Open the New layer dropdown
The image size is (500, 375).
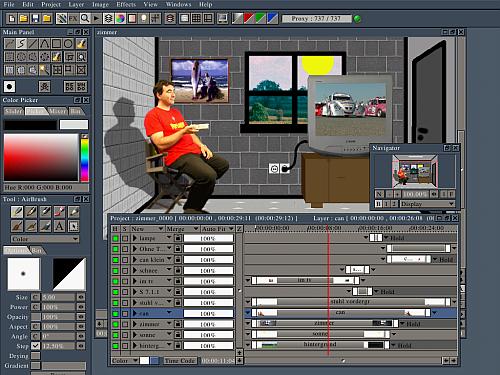pos(147,229)
